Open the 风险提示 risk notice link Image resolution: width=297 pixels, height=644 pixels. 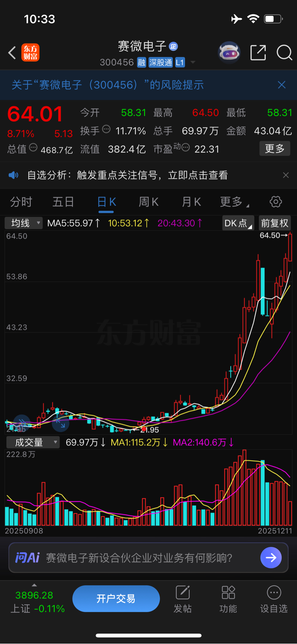[108, 85]
